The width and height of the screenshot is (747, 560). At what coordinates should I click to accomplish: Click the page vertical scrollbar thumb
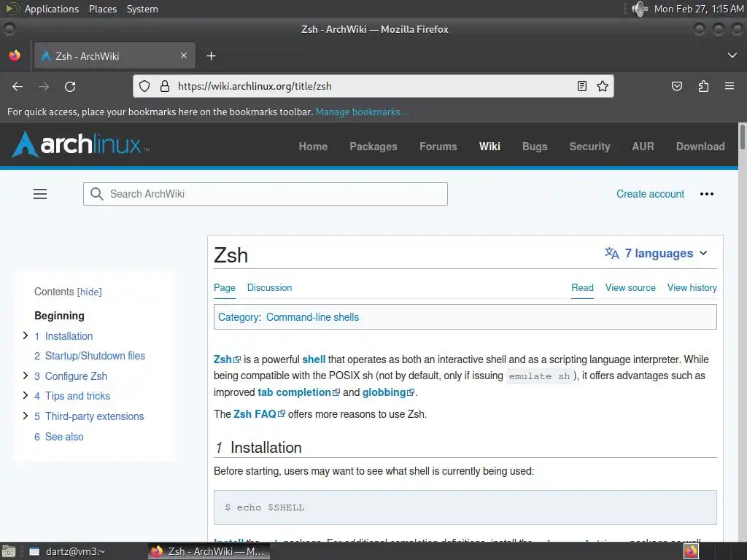pyautogui.click(x=742, y=136)
